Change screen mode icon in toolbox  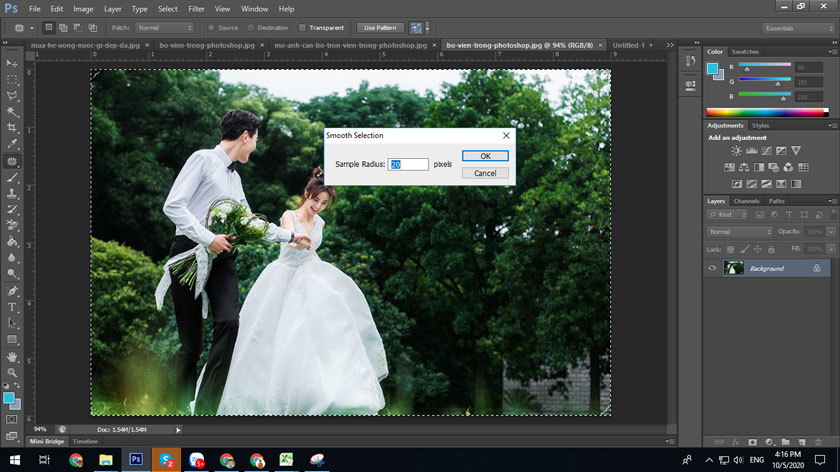[x=12, y=436]
